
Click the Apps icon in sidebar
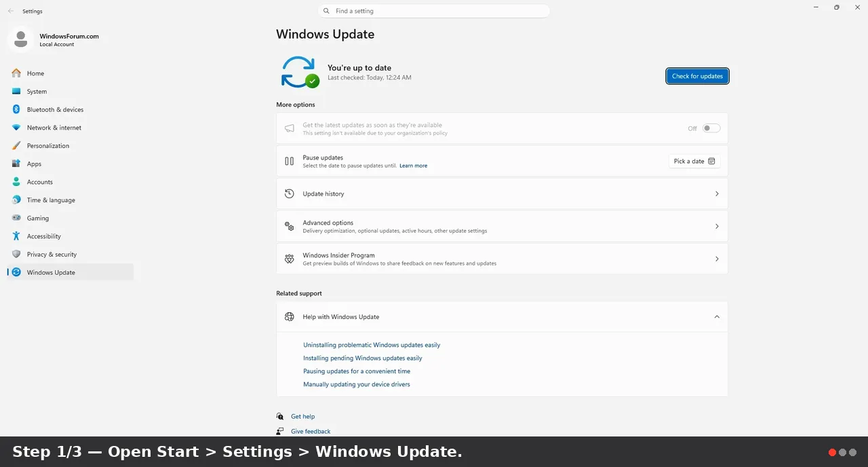(x=16, y=164)
